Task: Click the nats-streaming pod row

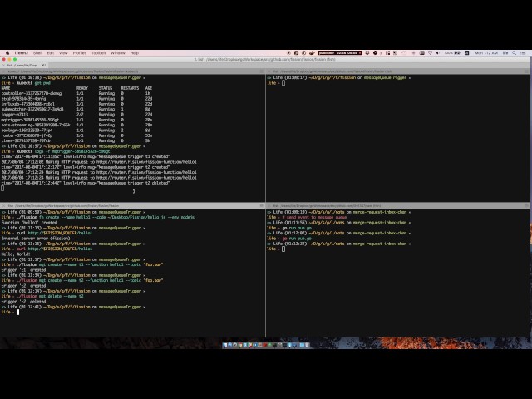Action: 76,125
